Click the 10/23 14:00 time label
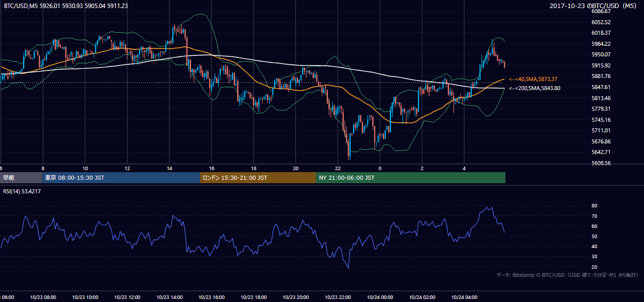This screenshot has width=644, height=302. pos(169,297)
